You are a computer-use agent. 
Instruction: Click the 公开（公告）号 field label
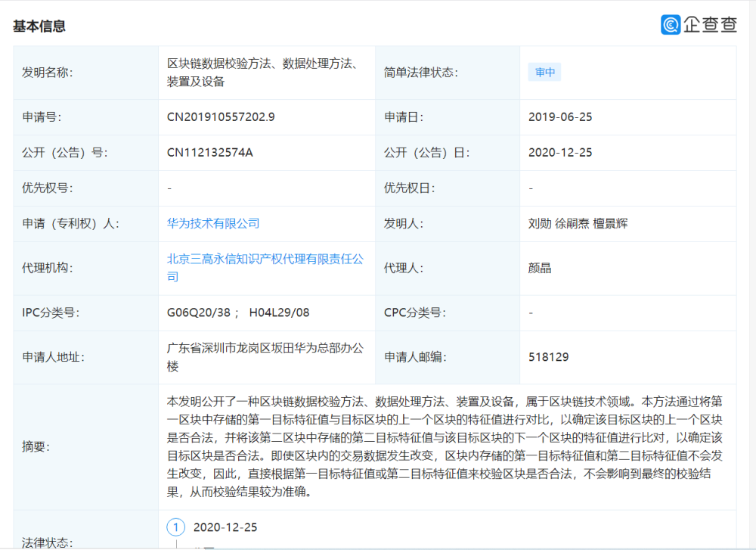64,153
